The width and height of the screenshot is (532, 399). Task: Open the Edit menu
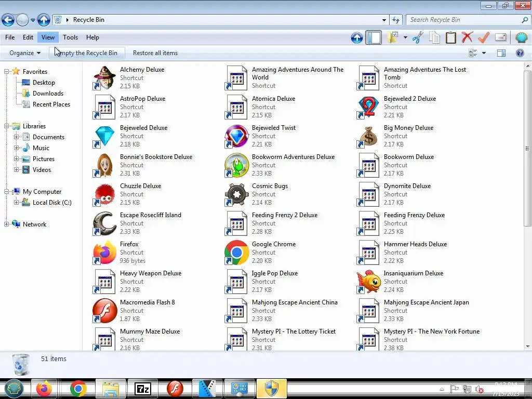[x=28, y=37]
